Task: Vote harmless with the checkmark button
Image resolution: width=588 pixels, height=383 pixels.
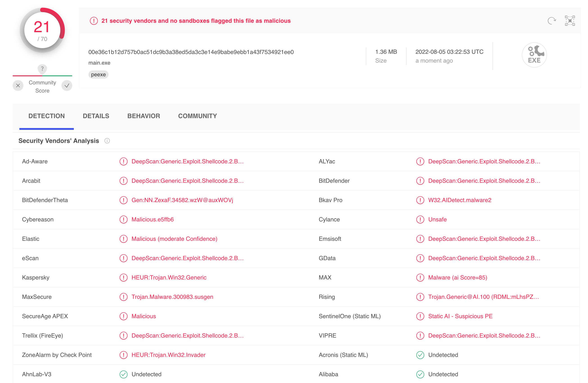Action: coord(67,86)
